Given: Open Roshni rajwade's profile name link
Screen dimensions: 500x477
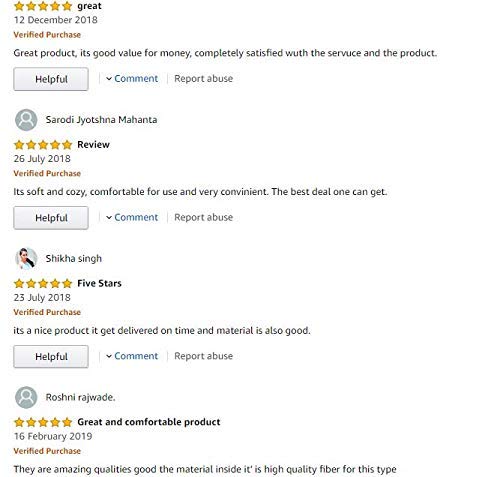Looking at the screenshot, I should point(80,397).
